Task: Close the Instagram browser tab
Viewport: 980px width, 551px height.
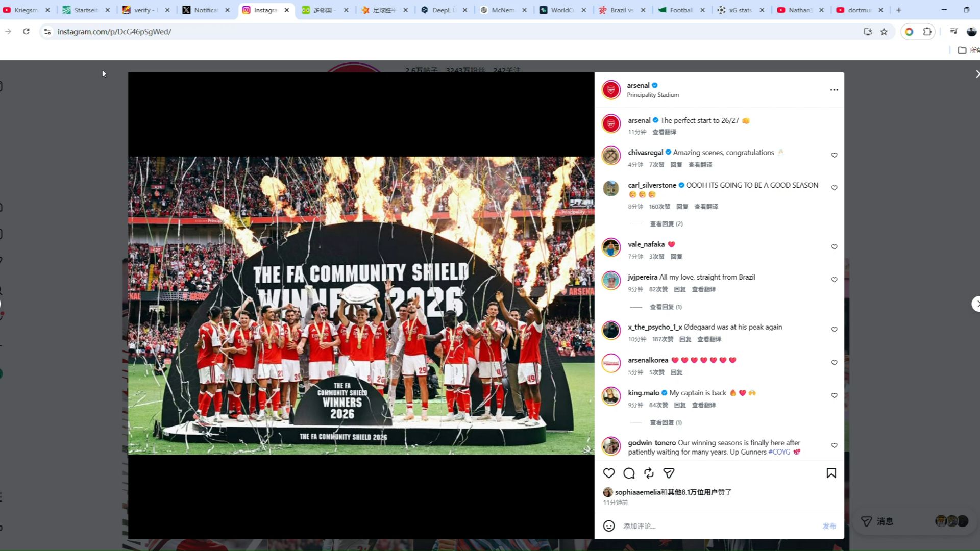Action: tap(287, 10)
